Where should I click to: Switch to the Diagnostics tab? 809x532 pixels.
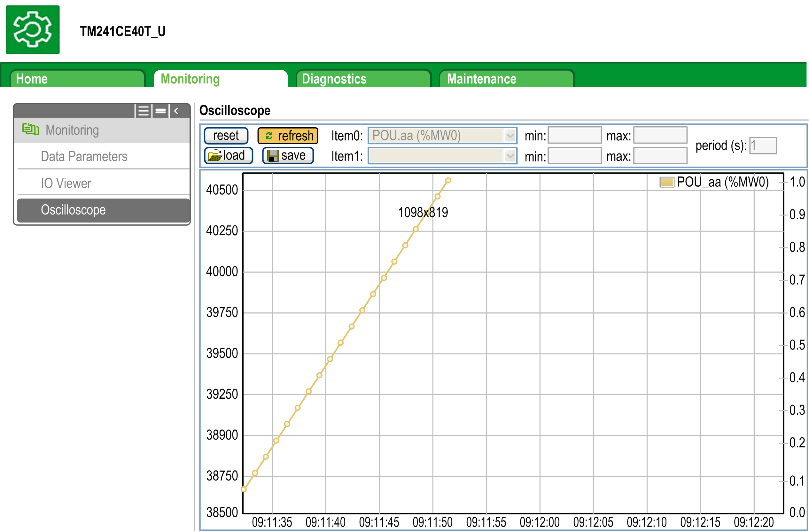coord(363,79)
